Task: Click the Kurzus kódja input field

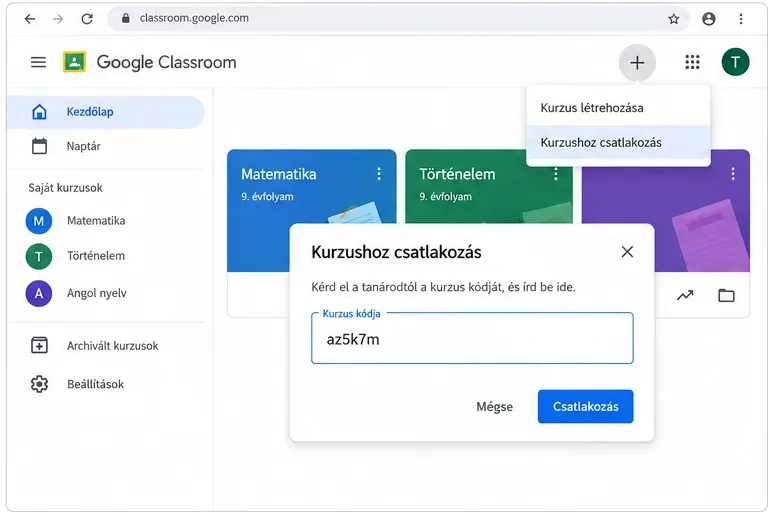Action: pyautogui.click(x=472, y=338)
